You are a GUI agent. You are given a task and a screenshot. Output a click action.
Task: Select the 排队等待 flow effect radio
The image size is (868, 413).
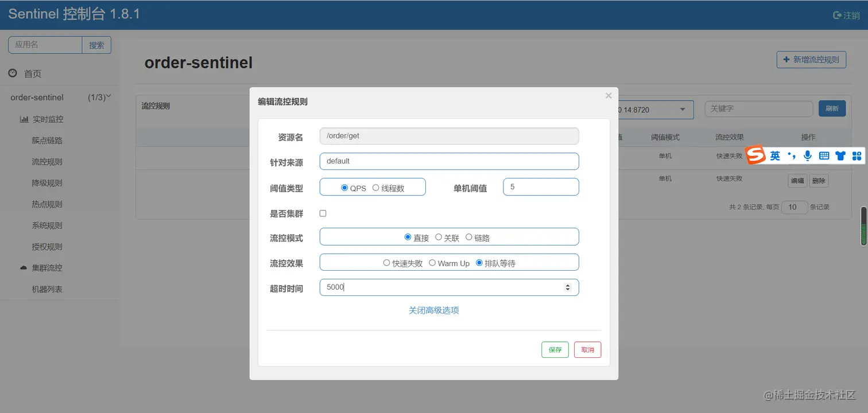pos(479,263)
